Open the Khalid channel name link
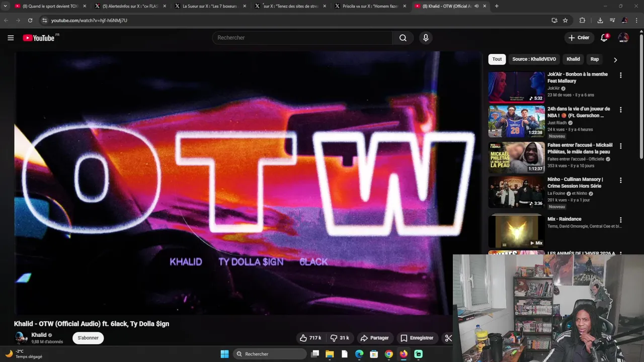644x362 pixels. [x=39, y=335]
